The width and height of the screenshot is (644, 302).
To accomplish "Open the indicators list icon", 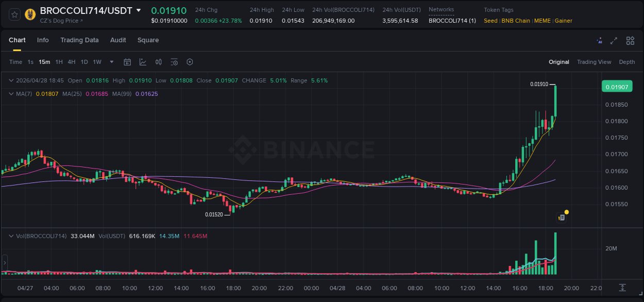I will tap(174, 62).
